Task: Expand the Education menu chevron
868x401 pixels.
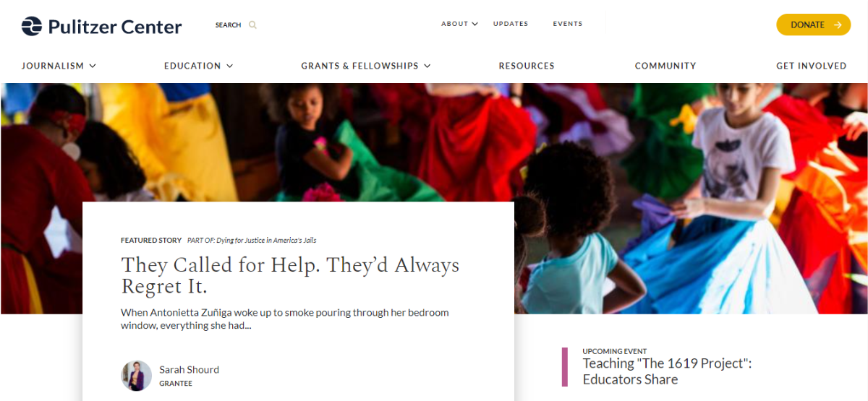Action: click(x=229, y=66)
